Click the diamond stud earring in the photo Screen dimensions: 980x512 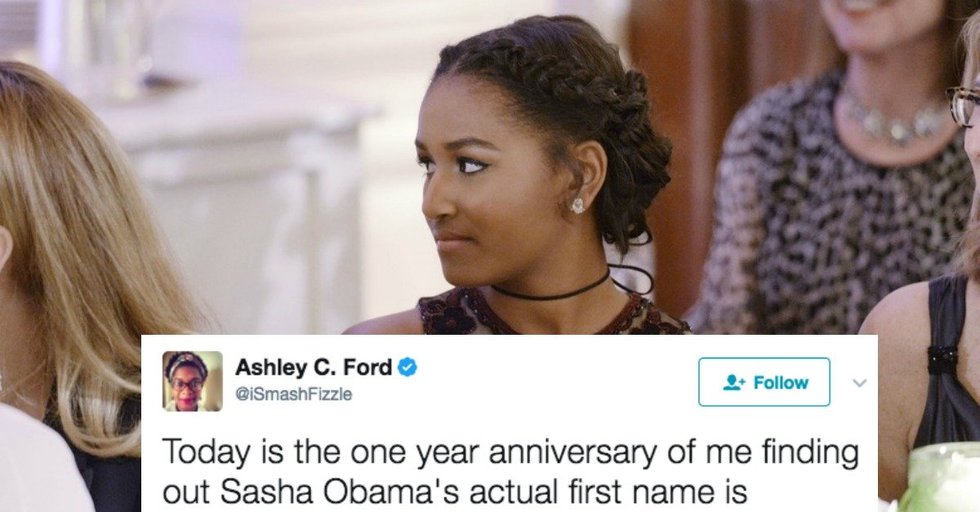point(578,205)
